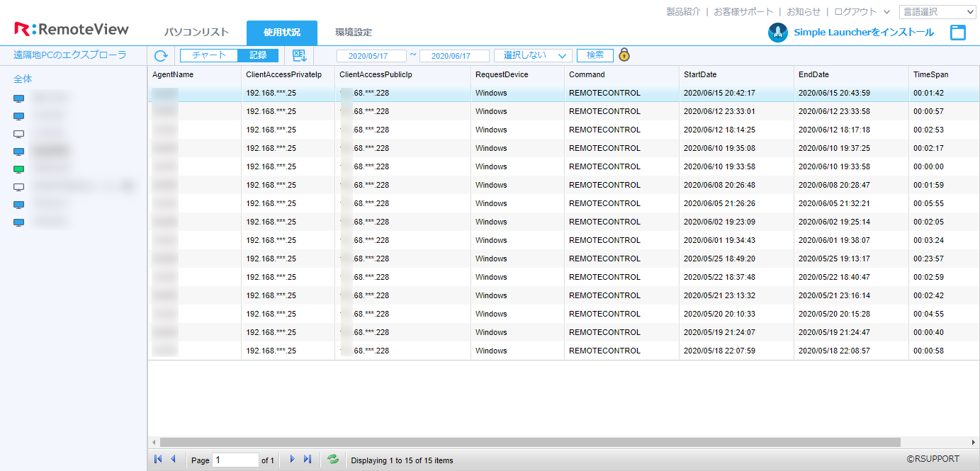980x471 pixels.
Task: Jump to the first page with the arrow icon
Action: tap(157, 459)
